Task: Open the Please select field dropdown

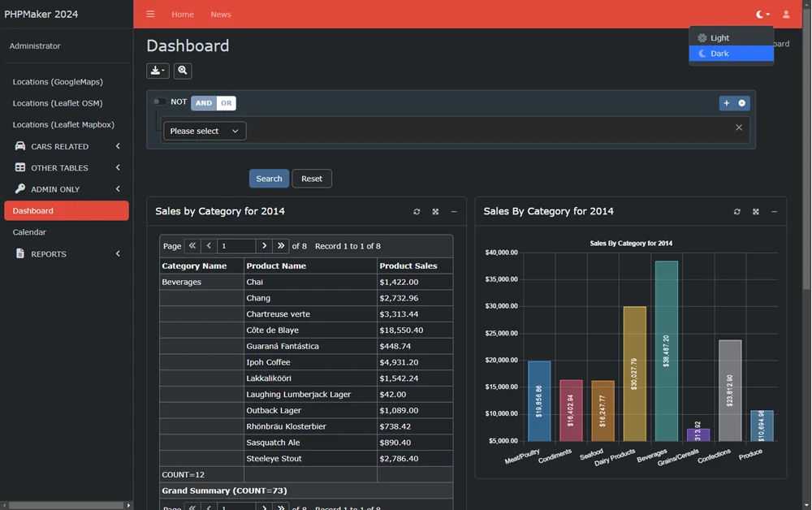Action: tap(205, 131)
